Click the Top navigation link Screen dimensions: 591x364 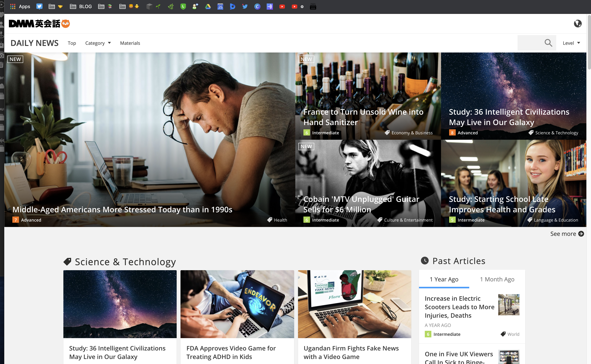pyautogui.click(x=72, y=43)
